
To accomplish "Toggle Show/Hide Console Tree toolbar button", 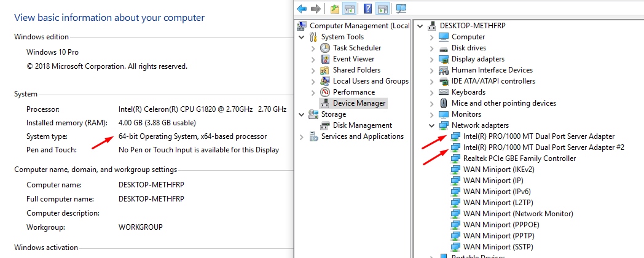I will (349, 8).
